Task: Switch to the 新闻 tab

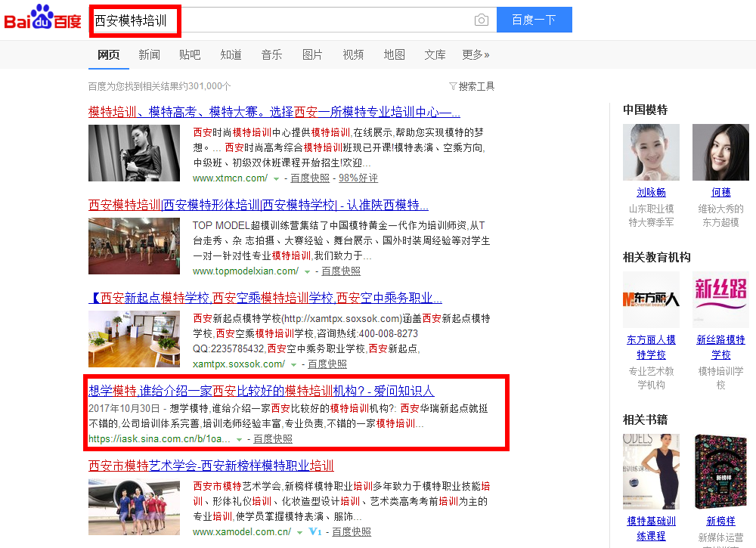Action: [x=149, y=55]
